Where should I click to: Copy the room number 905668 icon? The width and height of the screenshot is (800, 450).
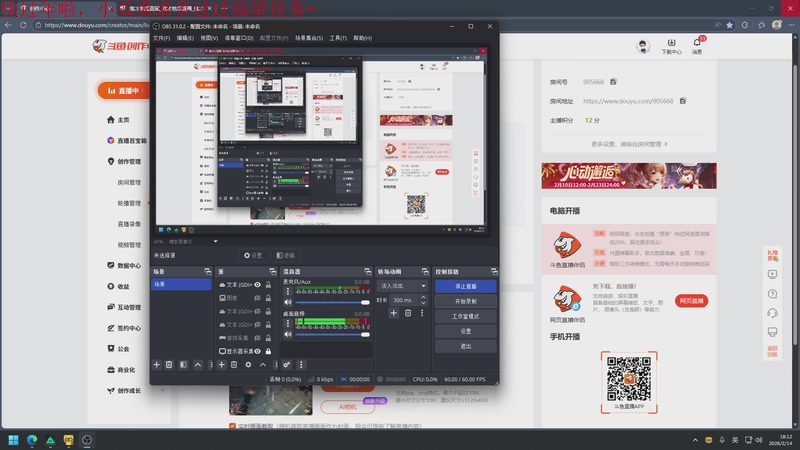(613, 82)
